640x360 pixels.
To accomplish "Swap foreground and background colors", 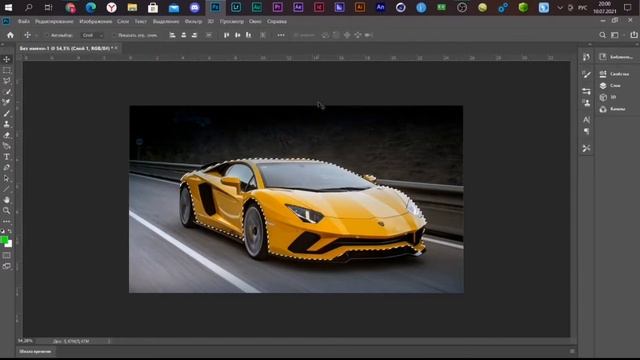I will (x=10, y=231).
